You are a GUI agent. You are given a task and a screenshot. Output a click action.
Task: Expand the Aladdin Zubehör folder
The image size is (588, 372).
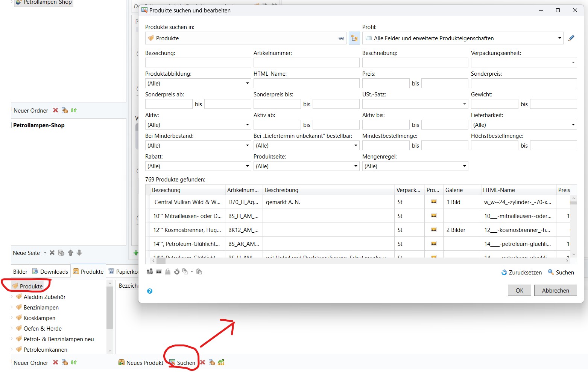tap(12, 297)
